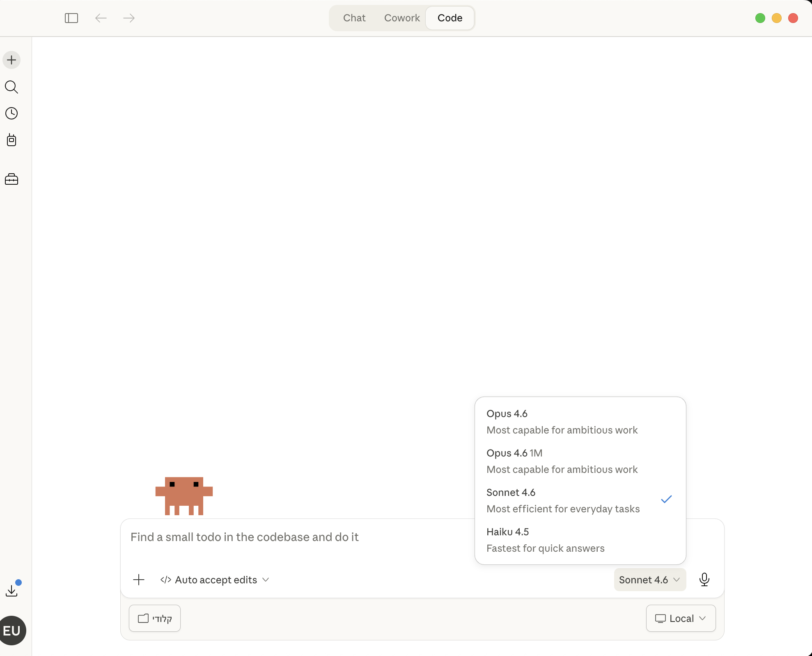
Task: Expand the Auto accept edits dropdown
Action: 215,580
